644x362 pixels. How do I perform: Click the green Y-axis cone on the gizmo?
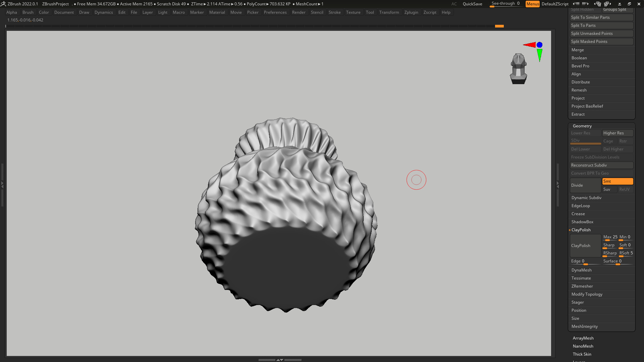click(539, 55)
